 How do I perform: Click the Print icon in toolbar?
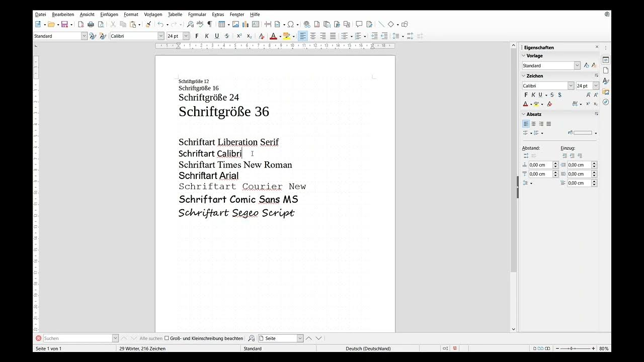(x=91, y=24)
